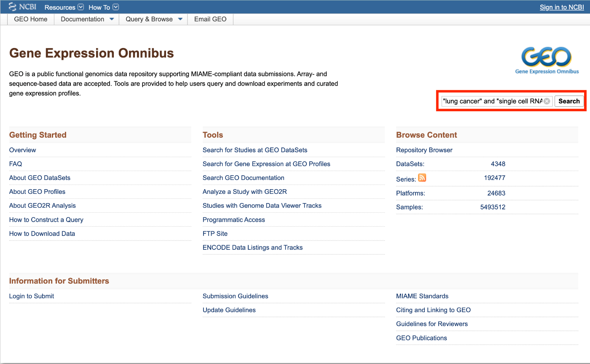
Task: Open the Overview link
Action: click(x=23, y=150)
